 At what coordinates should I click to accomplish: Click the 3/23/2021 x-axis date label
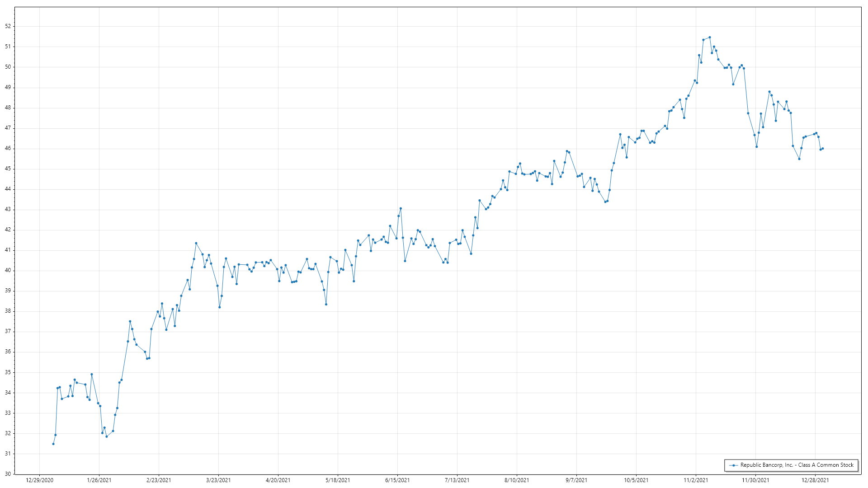point(218,480)
